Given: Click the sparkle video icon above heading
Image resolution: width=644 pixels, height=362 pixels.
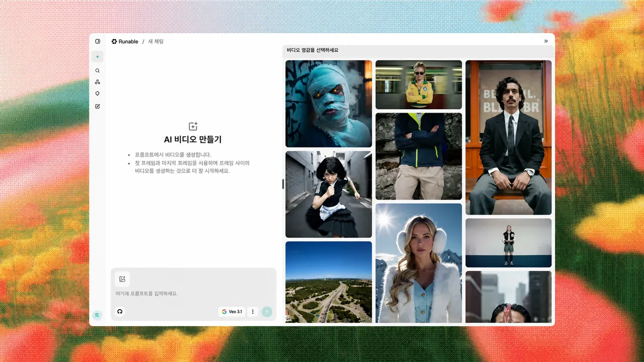Looking at the screenshot, I should coord(193,126).
